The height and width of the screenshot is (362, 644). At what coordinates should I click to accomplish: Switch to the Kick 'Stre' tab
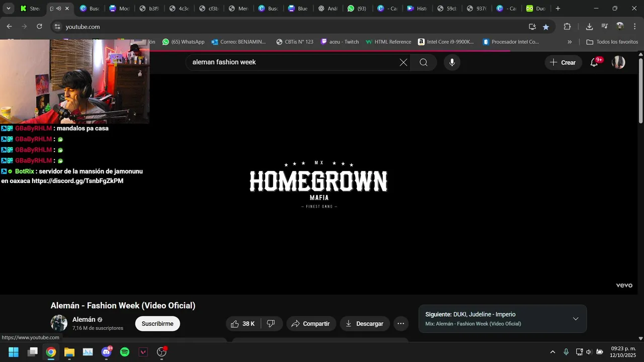click(x=30, y=9)
